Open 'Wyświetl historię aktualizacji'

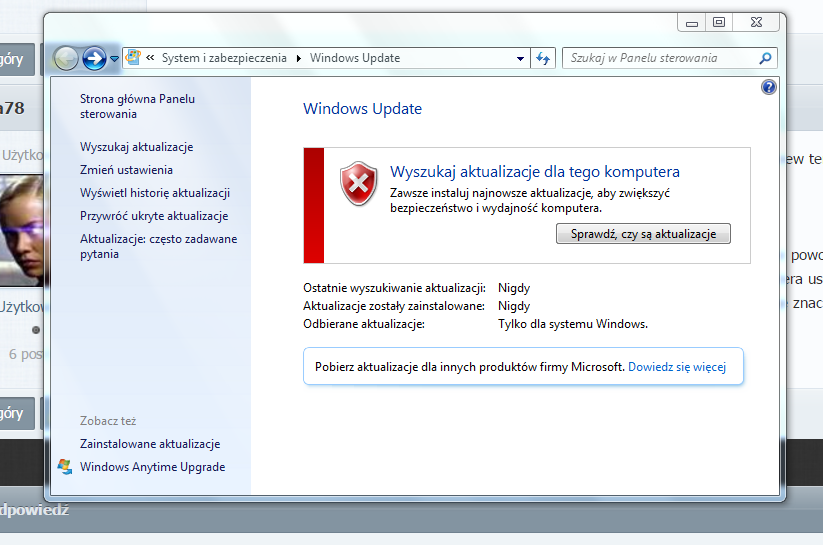coord(155,193)
